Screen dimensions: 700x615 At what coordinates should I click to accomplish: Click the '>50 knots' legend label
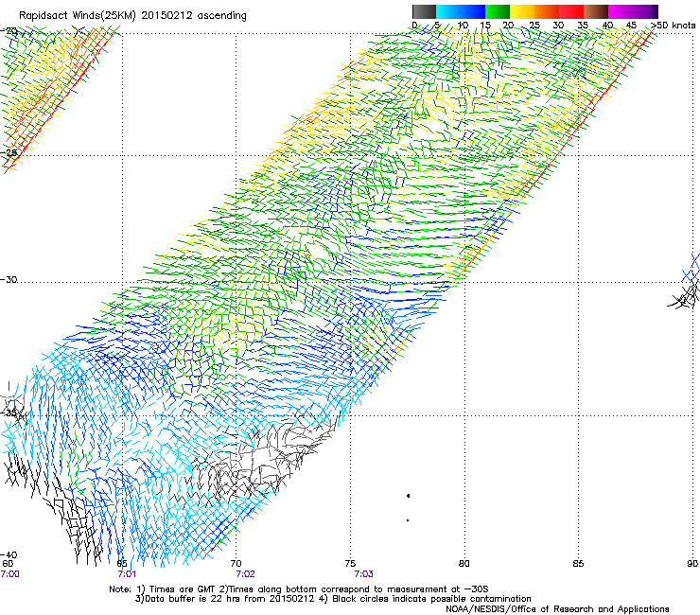coord(674,26)
